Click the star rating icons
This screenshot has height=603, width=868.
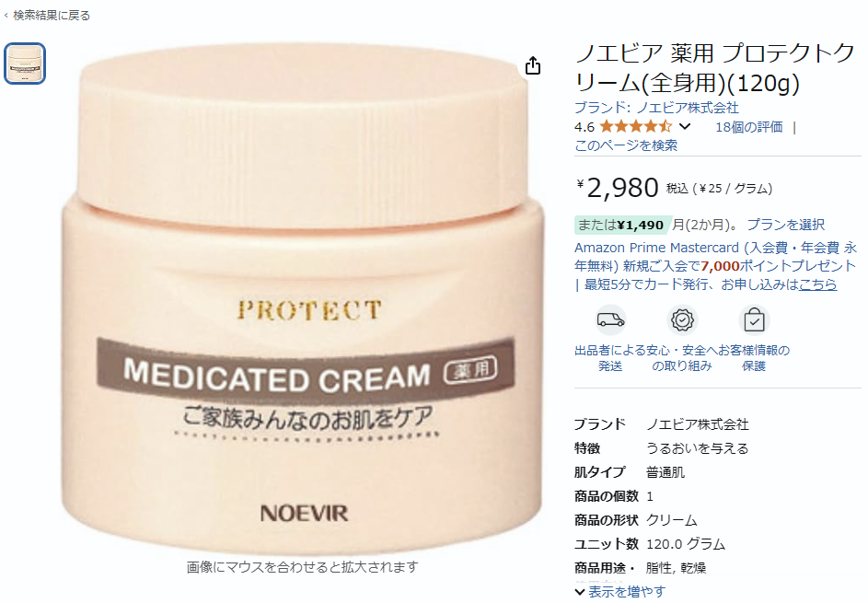[x=635, y=127]
